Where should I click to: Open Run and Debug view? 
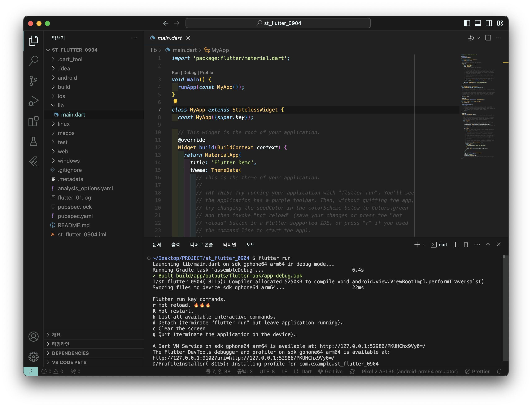tap(33, 101)
